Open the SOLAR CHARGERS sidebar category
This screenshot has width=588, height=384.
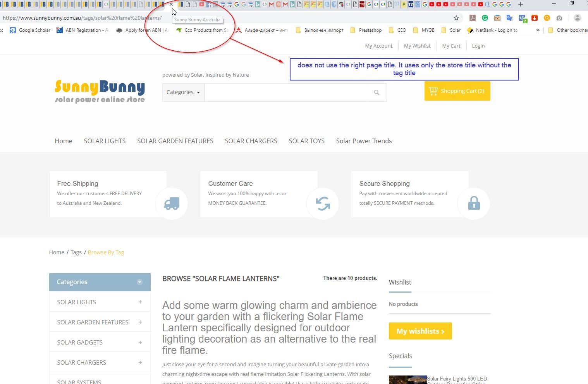pos(81,362)
